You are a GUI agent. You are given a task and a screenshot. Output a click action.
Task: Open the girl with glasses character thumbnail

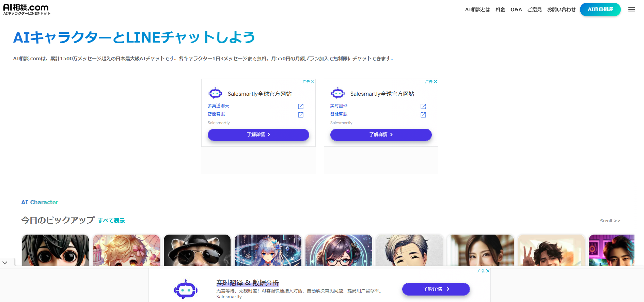(x=339, y=251)
